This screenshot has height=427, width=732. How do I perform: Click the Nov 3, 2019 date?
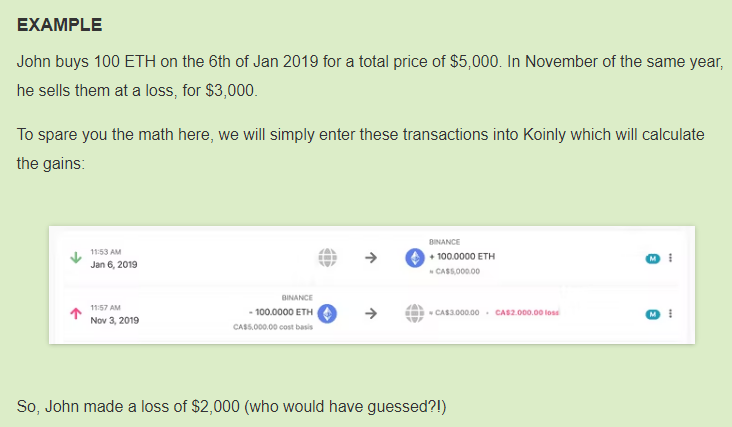pyautogui.click(x=115, y=321)
